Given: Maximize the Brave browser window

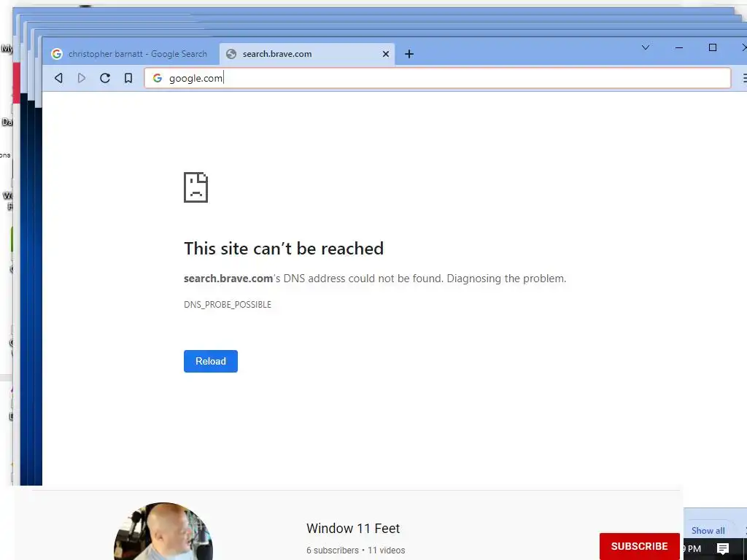Looking at the screenshot, I should click(713, 47).
